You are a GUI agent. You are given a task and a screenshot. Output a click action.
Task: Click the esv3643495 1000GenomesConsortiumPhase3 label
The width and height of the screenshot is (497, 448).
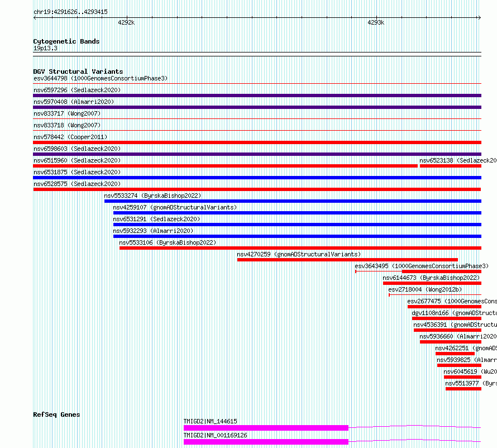click(x=422, y=266)
